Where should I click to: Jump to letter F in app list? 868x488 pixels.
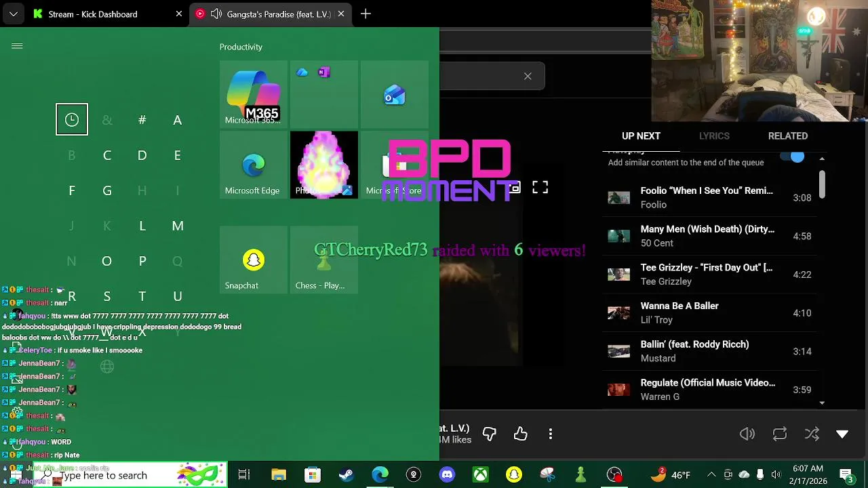pyautogui.click(x=72, y=190)
